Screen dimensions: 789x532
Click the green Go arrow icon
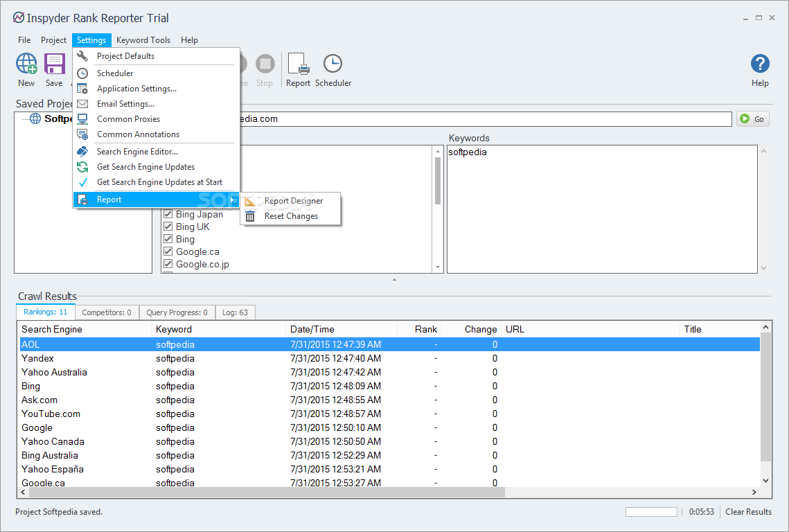[x=745, y=118]
